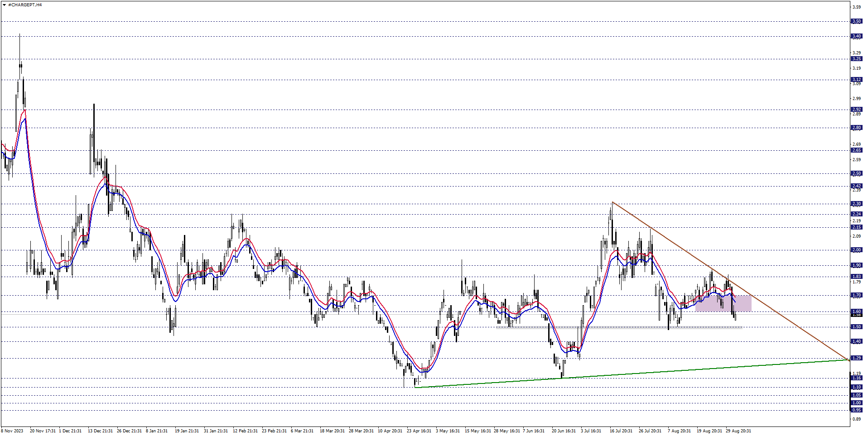The height and width of the screenshot is (436, 868).
Task: Click the 18 Mar 20:31 time label
Action: pos(332,431)
